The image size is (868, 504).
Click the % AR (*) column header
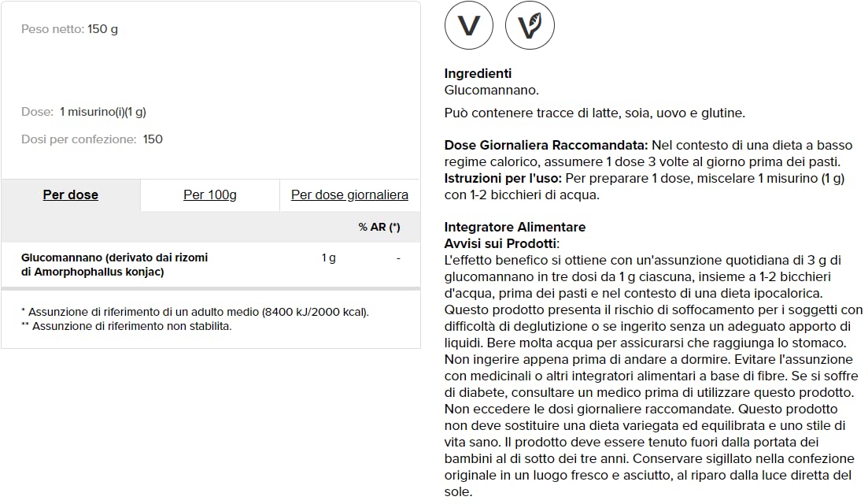click(379, 227)
